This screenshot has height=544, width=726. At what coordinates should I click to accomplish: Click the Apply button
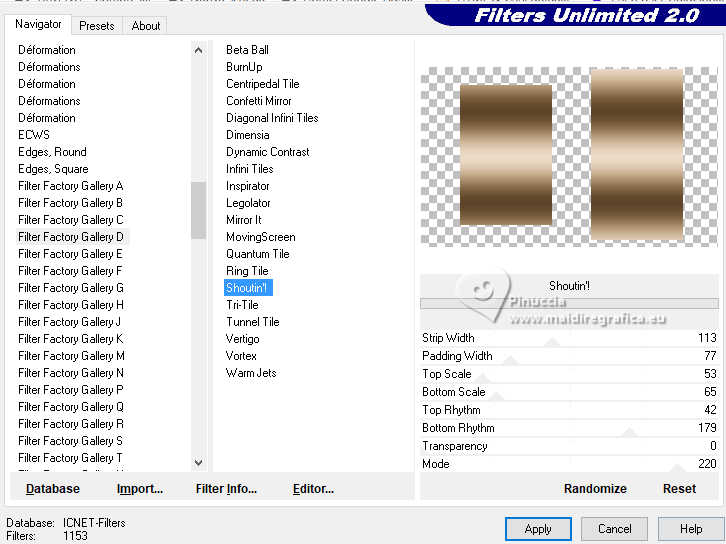(538, 529)
